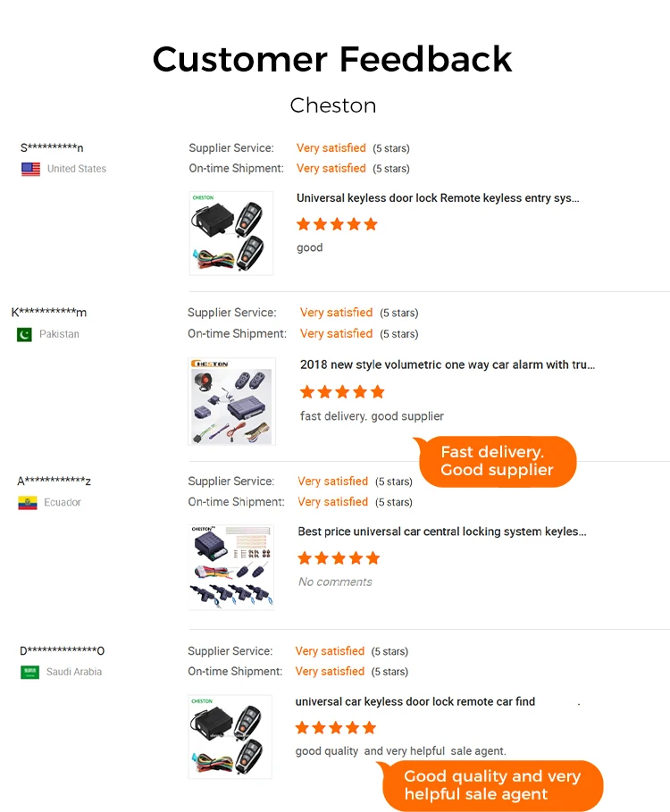Screen dimensions: 670x812
Task: Click star rating under volumetric car alarm
Action: (x=342, y=392)
